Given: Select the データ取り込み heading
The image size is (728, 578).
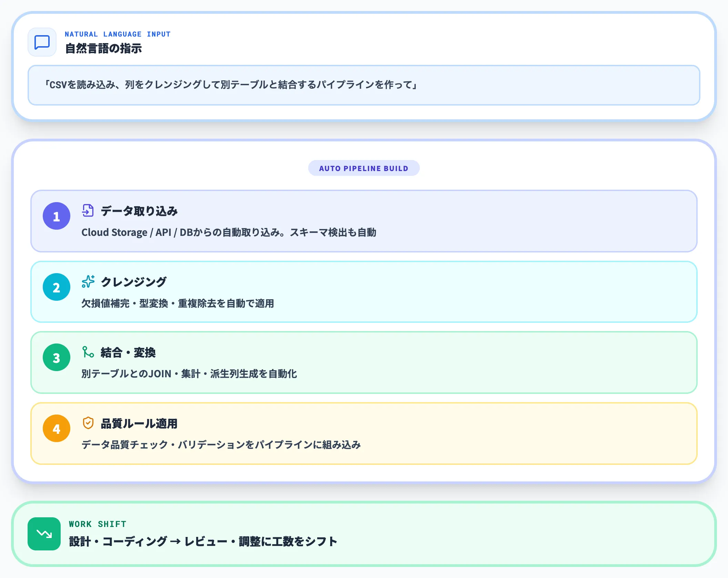Looking at the screenshot, I should point(139,211).
